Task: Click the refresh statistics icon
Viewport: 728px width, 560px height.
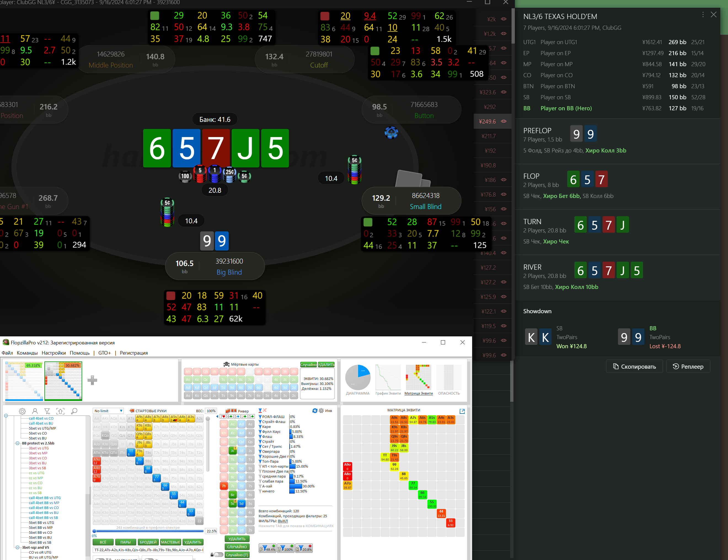Action: pyautogui.click(x=315, y=411)
